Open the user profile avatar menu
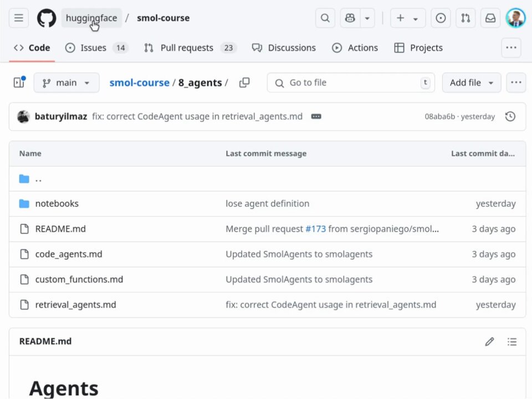This screenshot has width=532, height=399. [516, 18]
